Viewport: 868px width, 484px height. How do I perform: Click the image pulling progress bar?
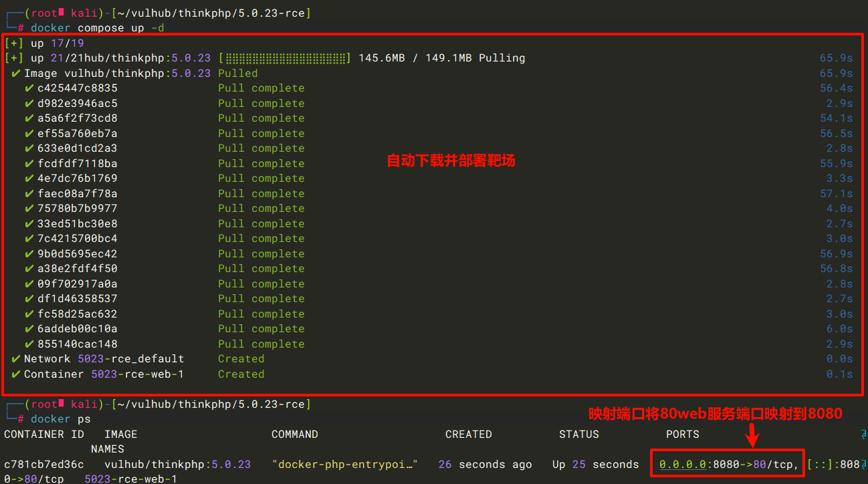(285, 58)
